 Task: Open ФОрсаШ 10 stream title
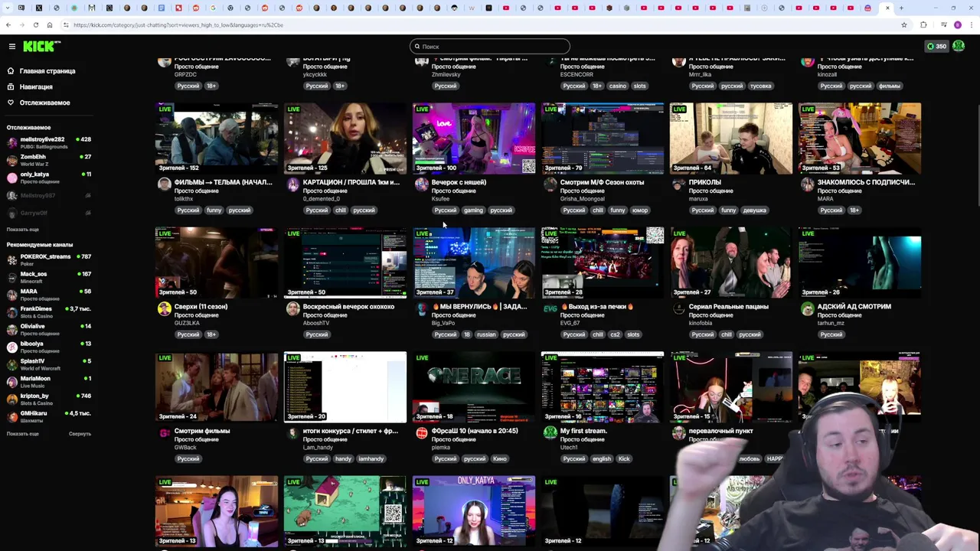pos(475,431)
